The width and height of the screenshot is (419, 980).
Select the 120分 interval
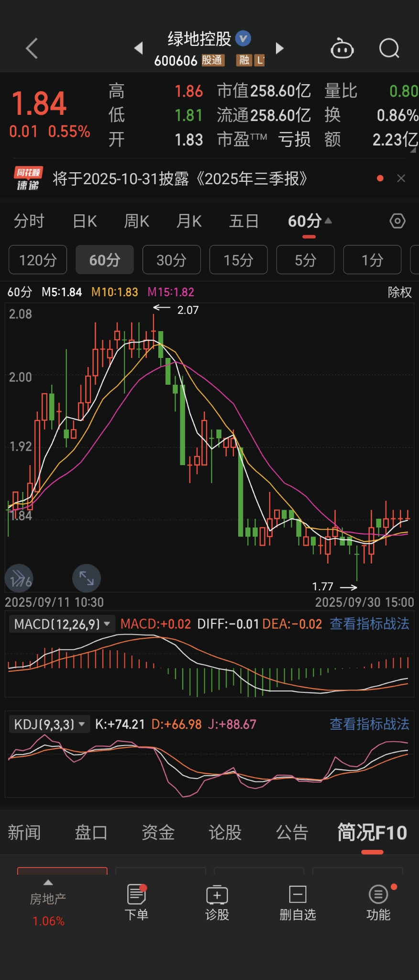point(38,260)
